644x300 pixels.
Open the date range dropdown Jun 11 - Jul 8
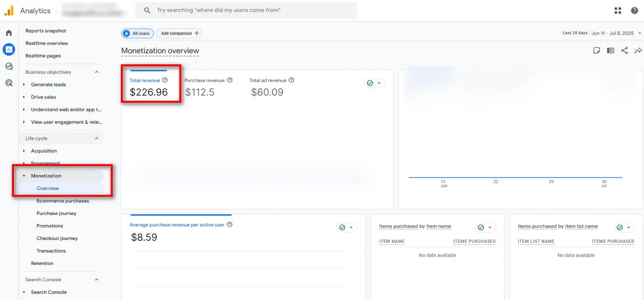(615, 33)
